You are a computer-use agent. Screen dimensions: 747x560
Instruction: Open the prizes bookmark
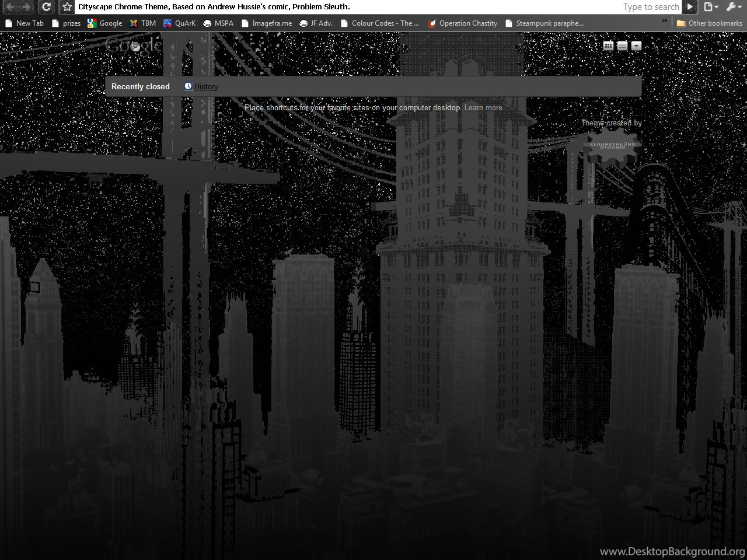66,23
